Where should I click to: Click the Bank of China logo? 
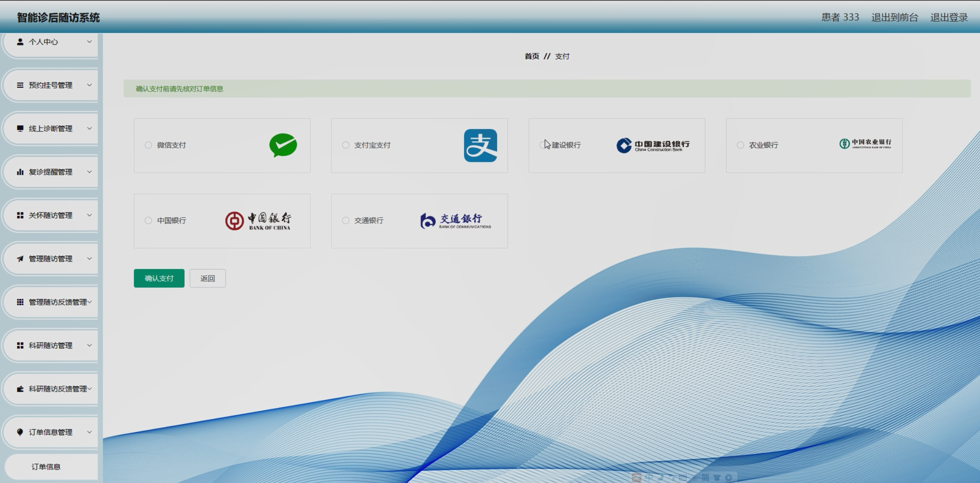(258, 221)
